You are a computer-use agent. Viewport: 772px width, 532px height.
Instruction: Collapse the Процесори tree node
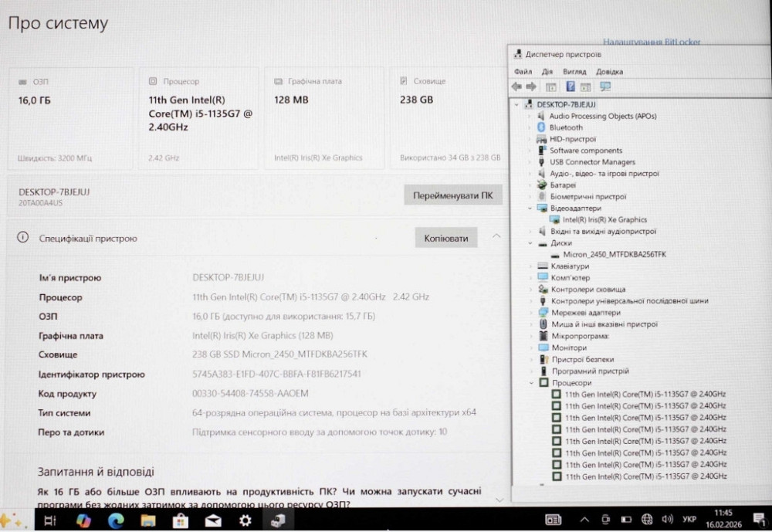tap(531, 383)
